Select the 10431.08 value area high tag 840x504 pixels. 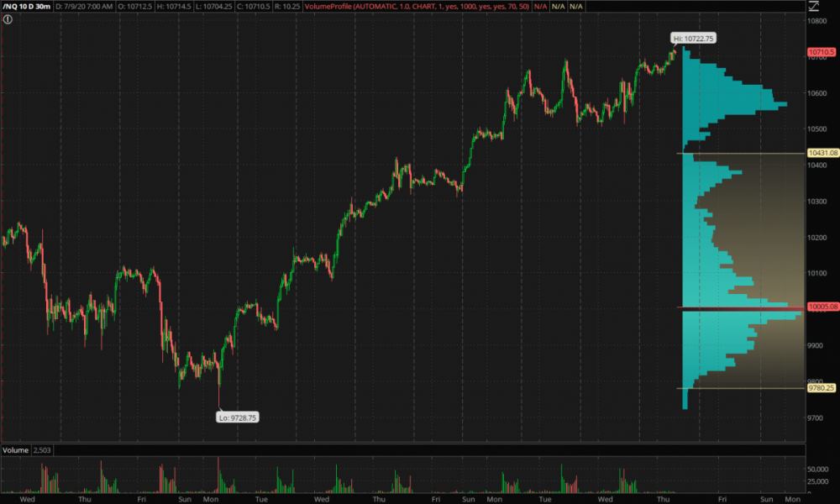[822, 154]
